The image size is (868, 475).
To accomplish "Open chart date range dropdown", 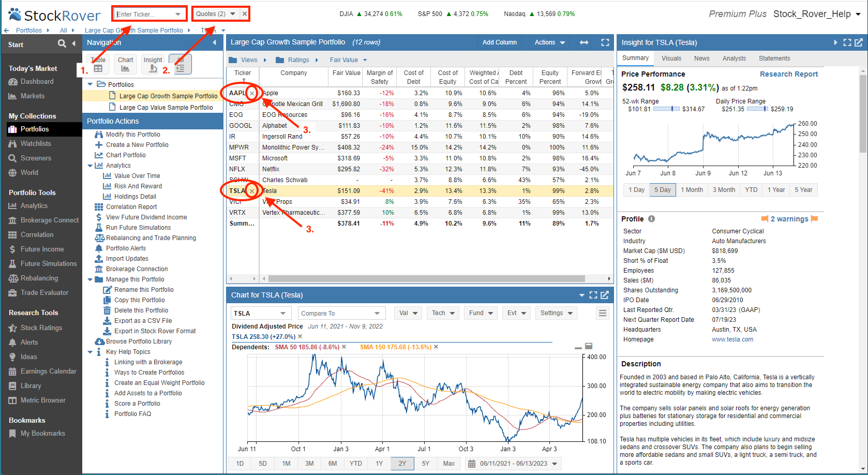I will coord(555,464).
